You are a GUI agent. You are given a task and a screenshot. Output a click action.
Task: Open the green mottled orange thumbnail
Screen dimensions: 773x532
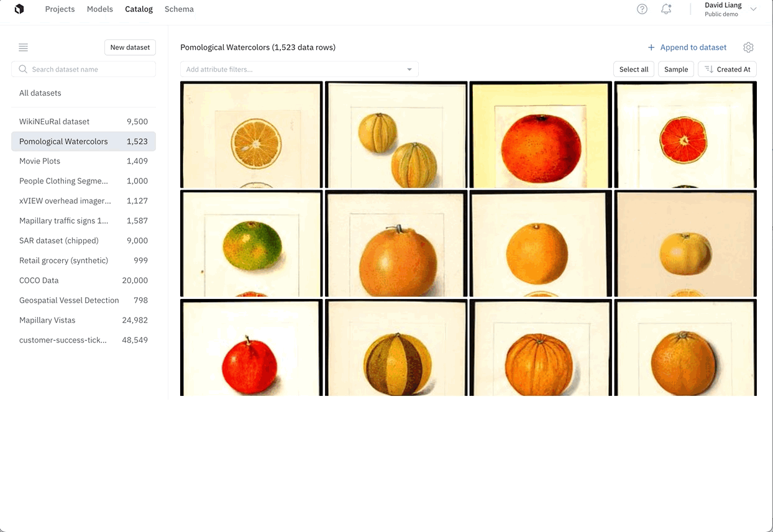coord(251,244)
